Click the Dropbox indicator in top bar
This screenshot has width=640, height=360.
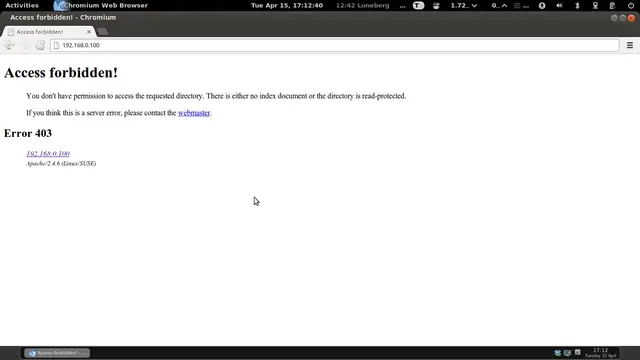pos(436,5)
